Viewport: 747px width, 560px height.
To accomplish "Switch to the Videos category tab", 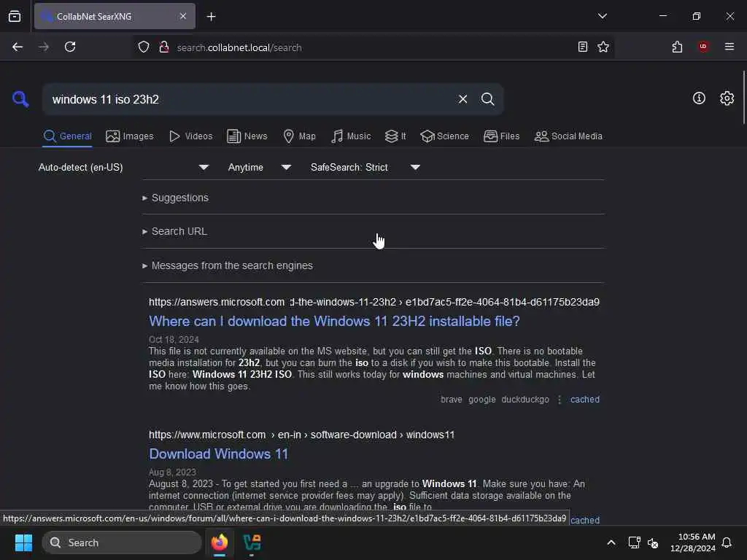I will coord(190,136).
